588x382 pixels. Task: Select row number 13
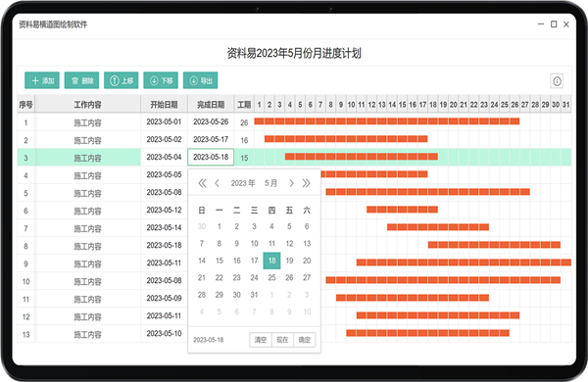coord(25,334)
